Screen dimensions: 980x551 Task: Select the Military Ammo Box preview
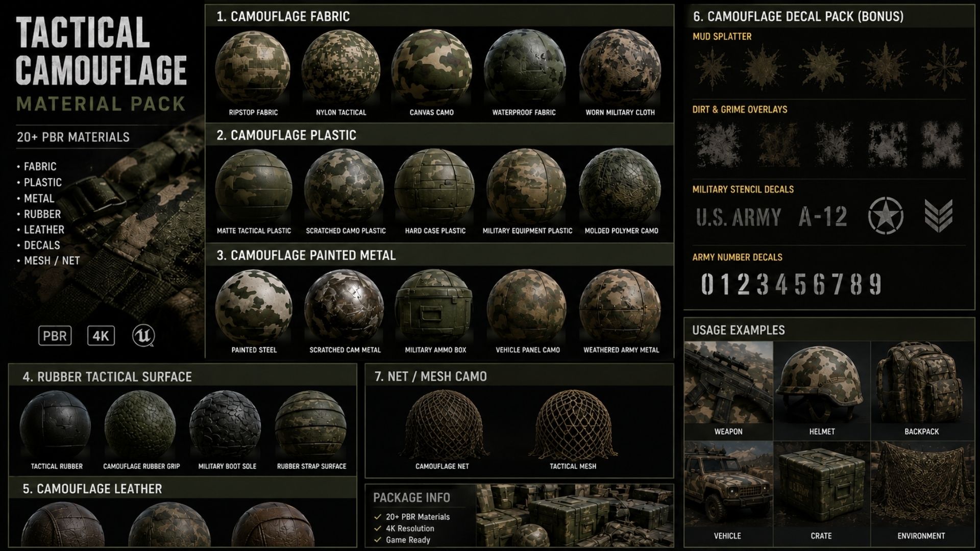(435, 306)
